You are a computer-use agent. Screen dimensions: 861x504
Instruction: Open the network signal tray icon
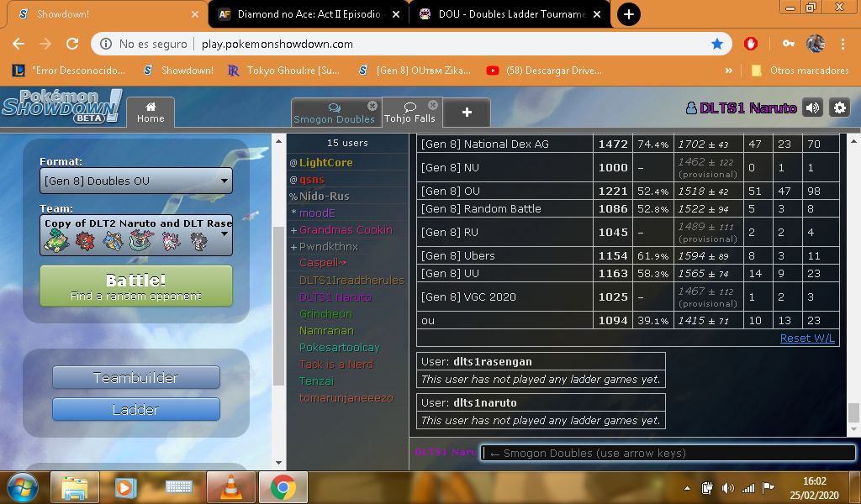[x=747, y=488]
